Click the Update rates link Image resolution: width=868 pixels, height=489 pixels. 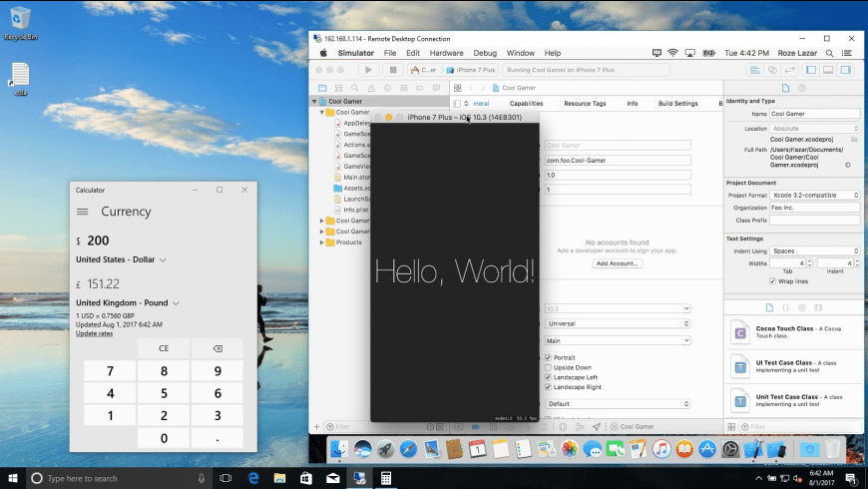[x=94, y=333]
